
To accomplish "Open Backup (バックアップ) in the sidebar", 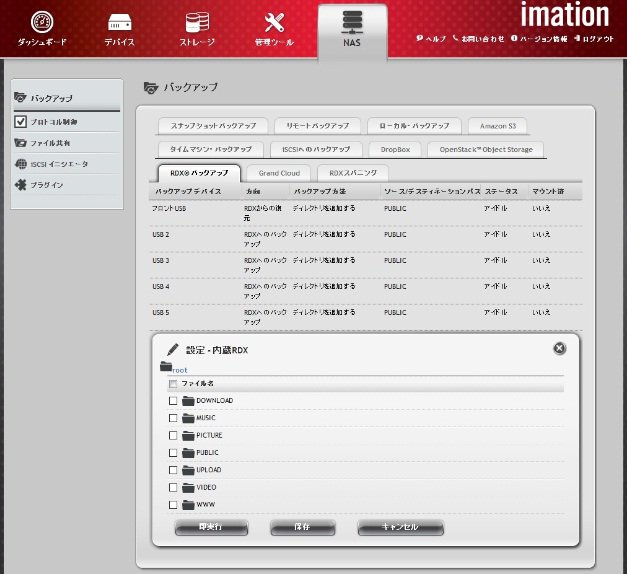I will click(x=66, y=98).
